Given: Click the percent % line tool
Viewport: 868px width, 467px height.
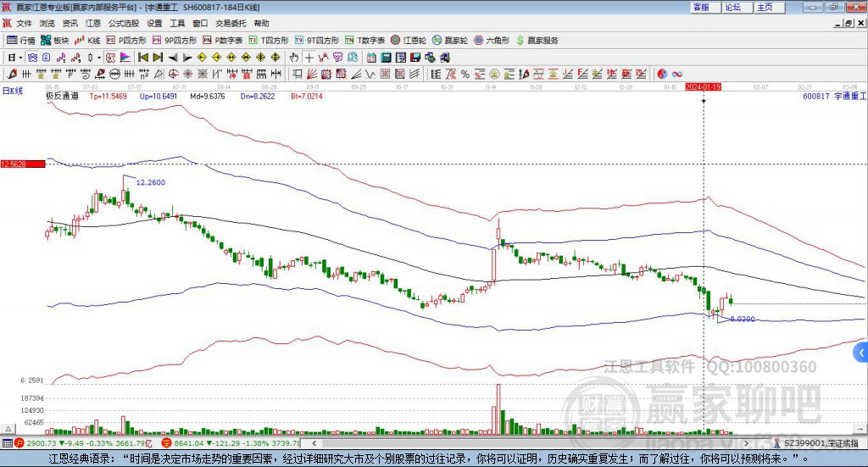Looking at the screenshot, I should coord(465,74).
